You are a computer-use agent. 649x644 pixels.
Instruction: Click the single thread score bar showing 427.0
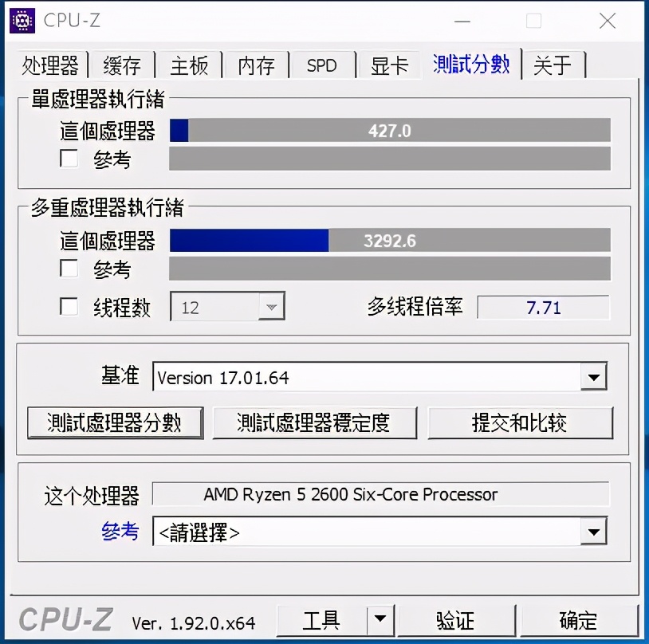[x=390, y=131]
